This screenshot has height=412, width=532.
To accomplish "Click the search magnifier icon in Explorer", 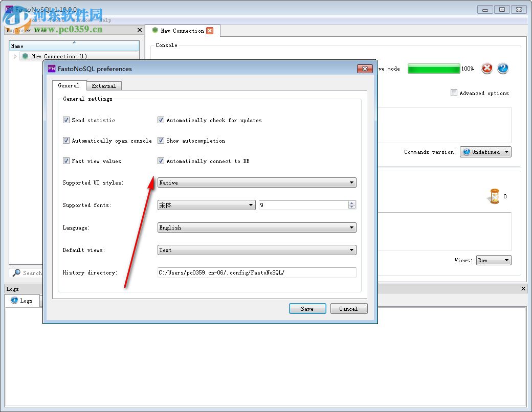I will pyautogui.click(x=16, y=272).
